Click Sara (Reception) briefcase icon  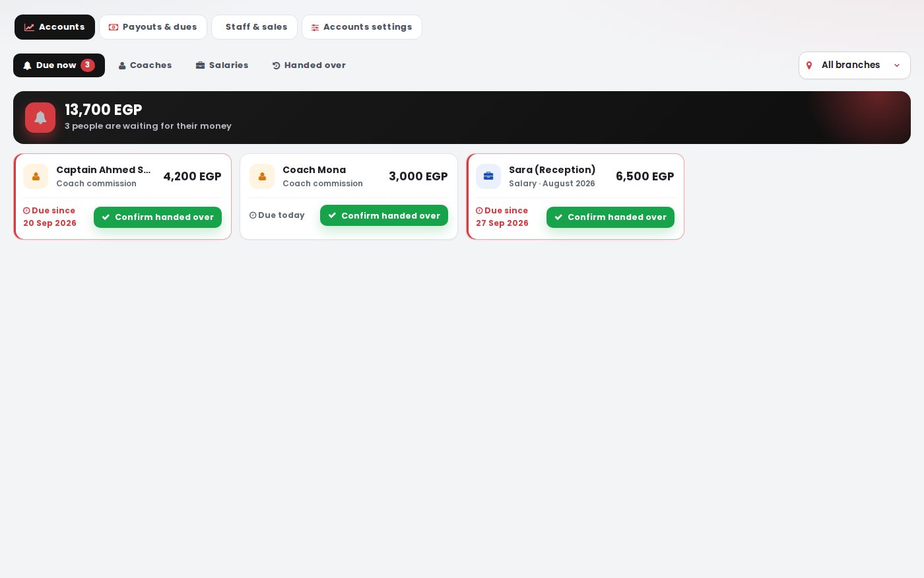[x=488, y=176]
